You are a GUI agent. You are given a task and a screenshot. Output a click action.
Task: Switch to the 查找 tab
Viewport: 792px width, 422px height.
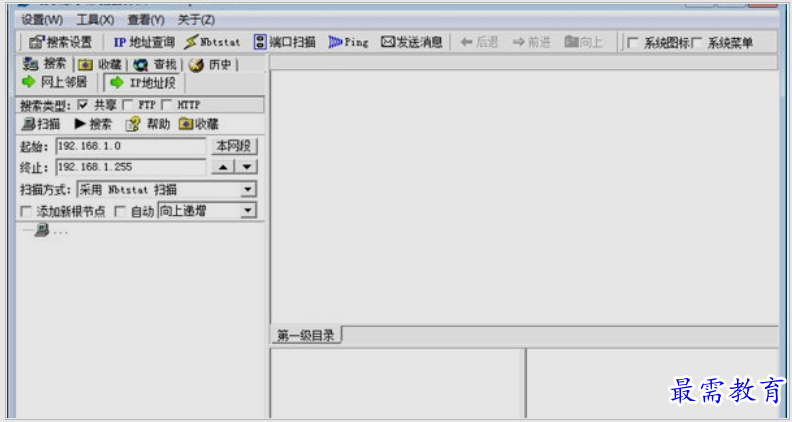click(155, 64)
